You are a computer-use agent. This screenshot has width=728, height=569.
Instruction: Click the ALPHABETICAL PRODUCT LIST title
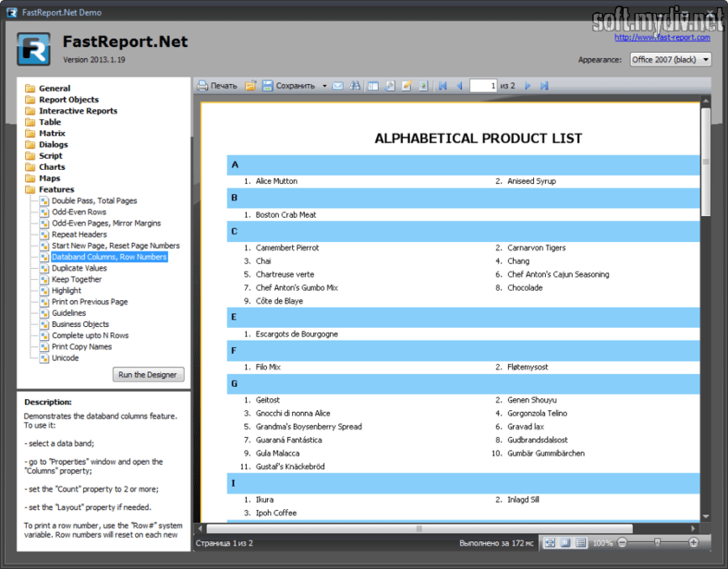478,139
